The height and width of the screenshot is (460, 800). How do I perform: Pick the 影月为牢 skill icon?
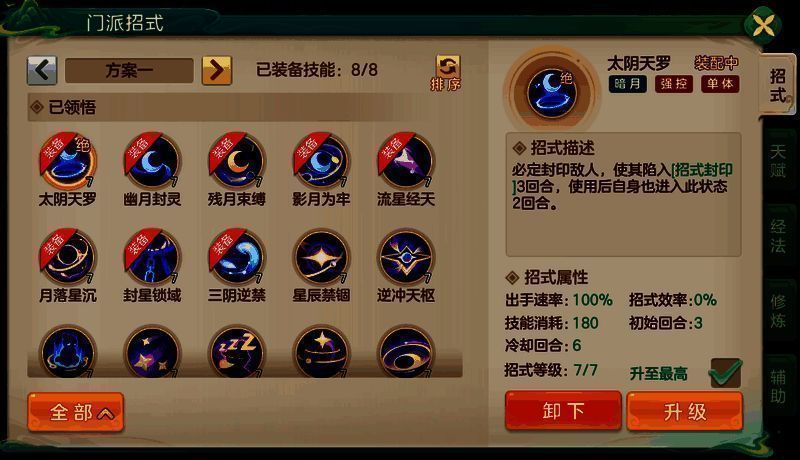(321, 161)
